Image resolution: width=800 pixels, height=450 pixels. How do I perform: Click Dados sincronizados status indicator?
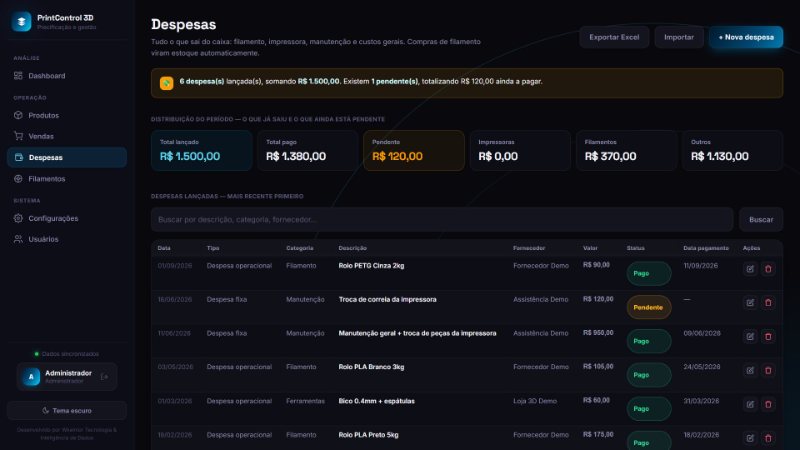pos(67,354)
